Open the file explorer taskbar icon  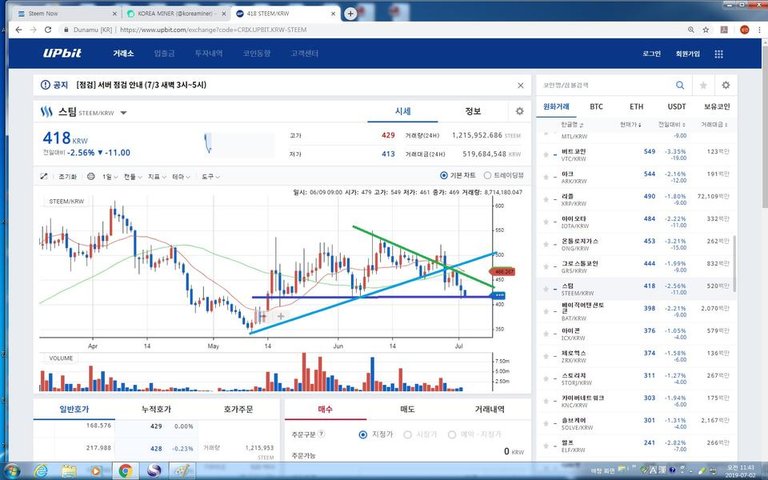69,471
